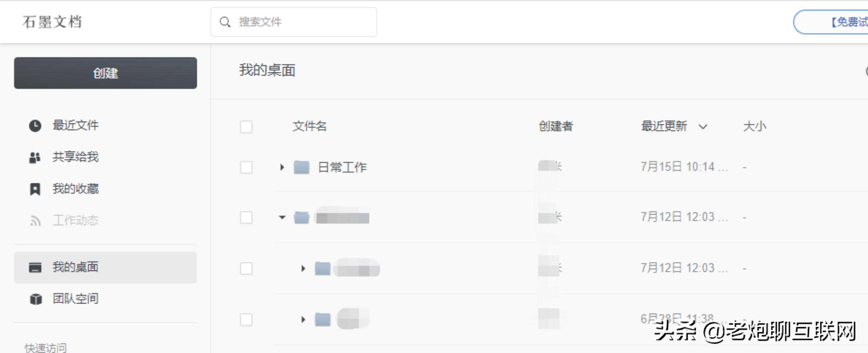Click the 共享给我 people icon
868x353 pixels.
tap(34, 156)
